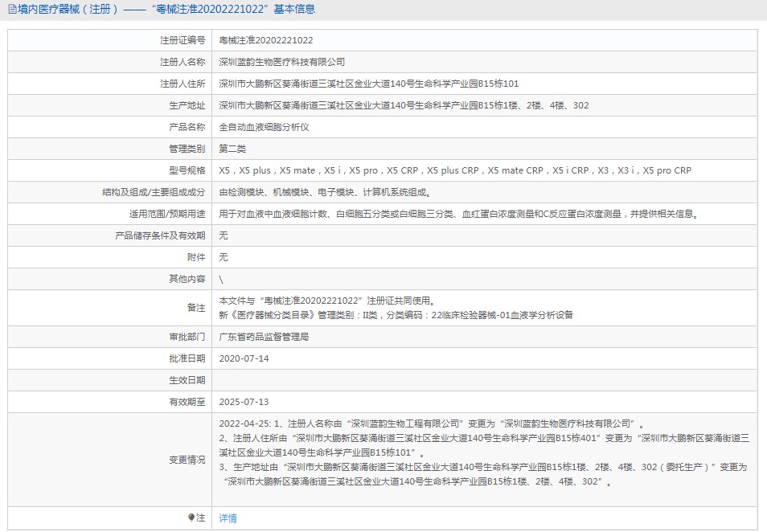Click the 适用范围/预期用途 intended use text

459,214
